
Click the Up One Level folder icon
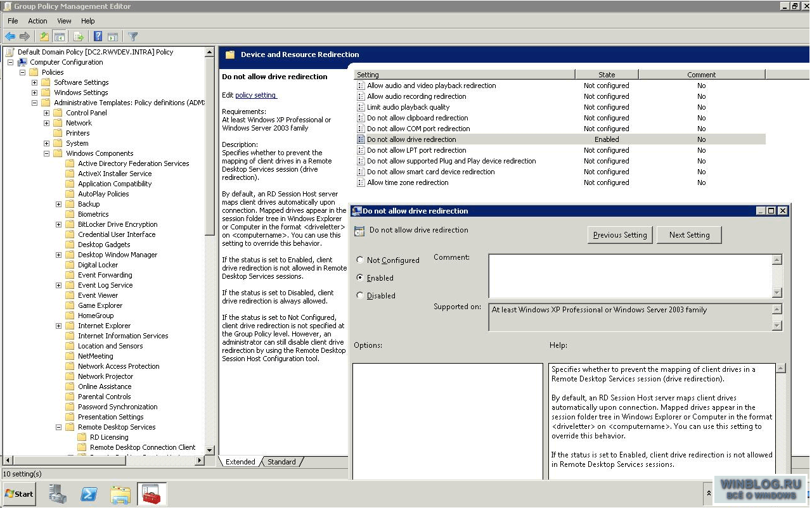44,37
